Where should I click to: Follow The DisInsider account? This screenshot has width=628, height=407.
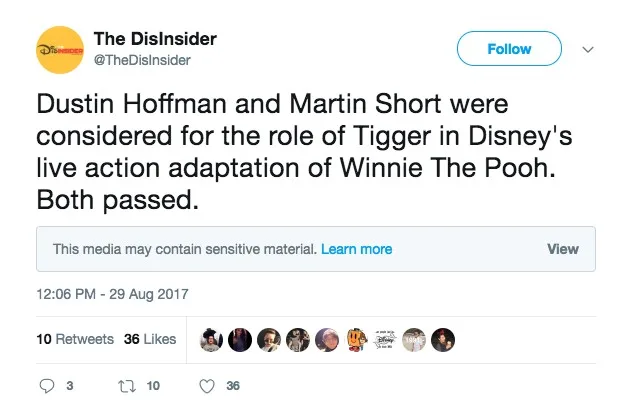tap(509, 49)
